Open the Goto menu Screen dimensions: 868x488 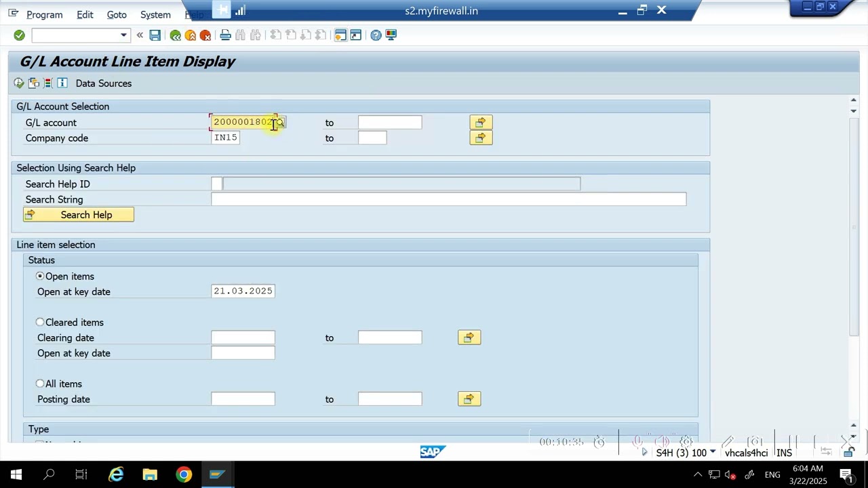117,14
